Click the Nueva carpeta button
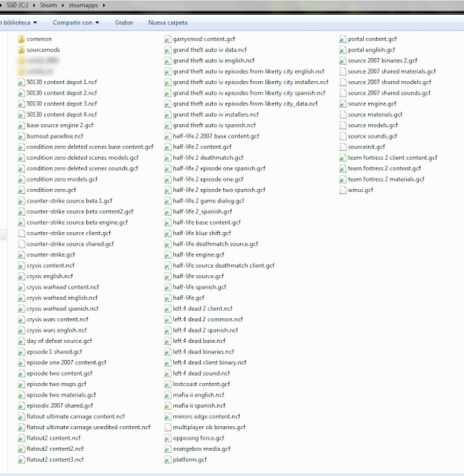Viewport: 464px width, 476px height. coord(167,23)
